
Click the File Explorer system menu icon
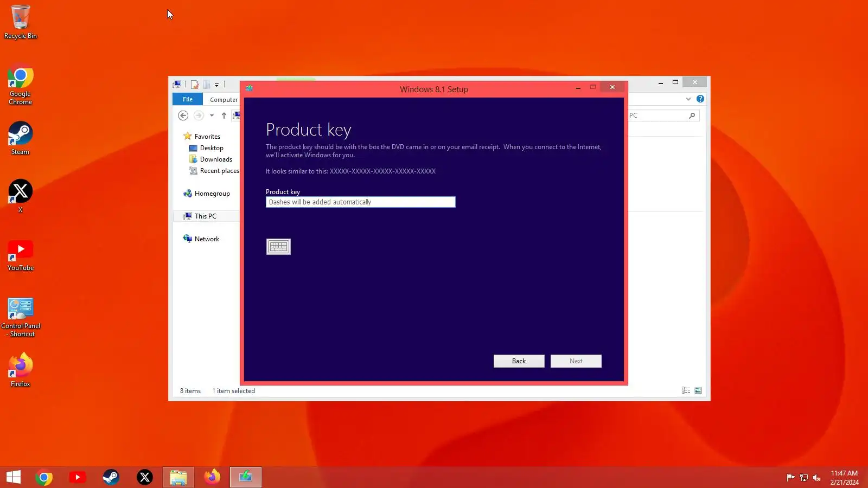pos(177,84)
